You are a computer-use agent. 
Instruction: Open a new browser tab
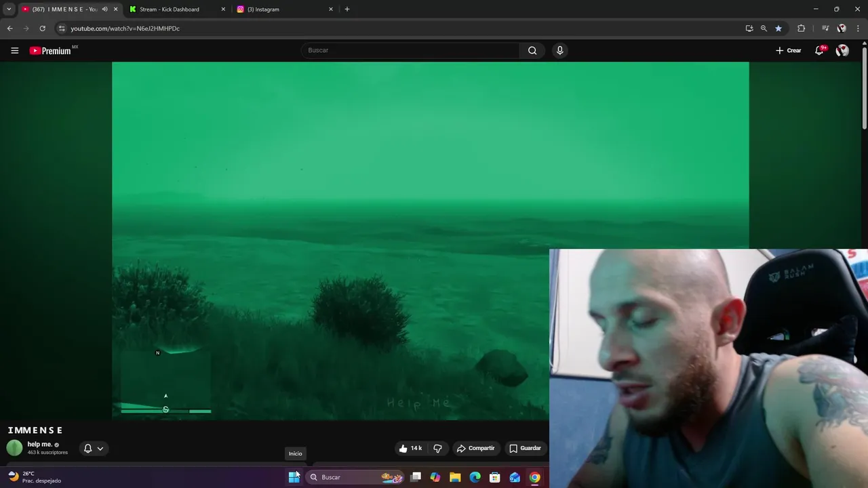[x=347, y=9]
